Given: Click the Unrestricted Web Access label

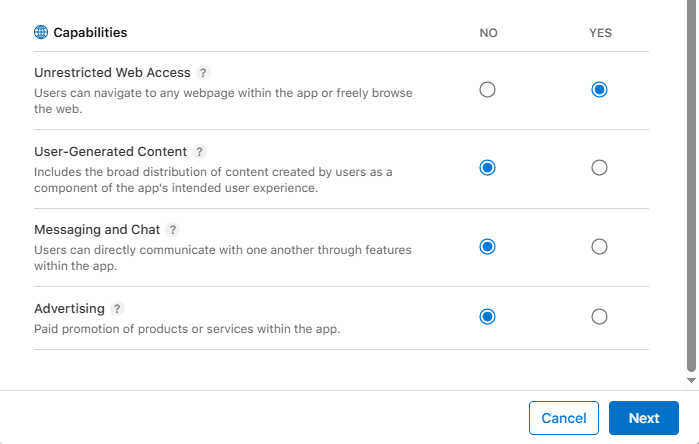Looking at the screenshot, I should [x=112, y=73].
